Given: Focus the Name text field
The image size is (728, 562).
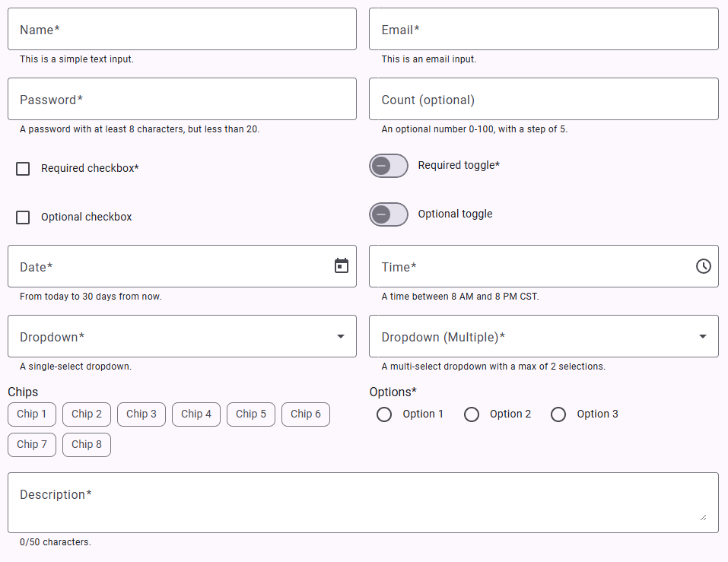Looking at the screenshot, I should click(x=182, y=30).
